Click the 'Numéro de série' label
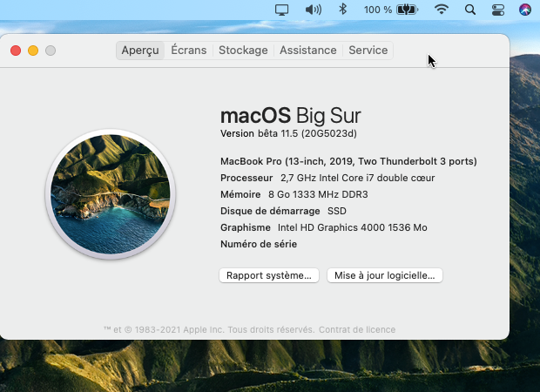Screen dimensions: 540x392 click(259, 244)
